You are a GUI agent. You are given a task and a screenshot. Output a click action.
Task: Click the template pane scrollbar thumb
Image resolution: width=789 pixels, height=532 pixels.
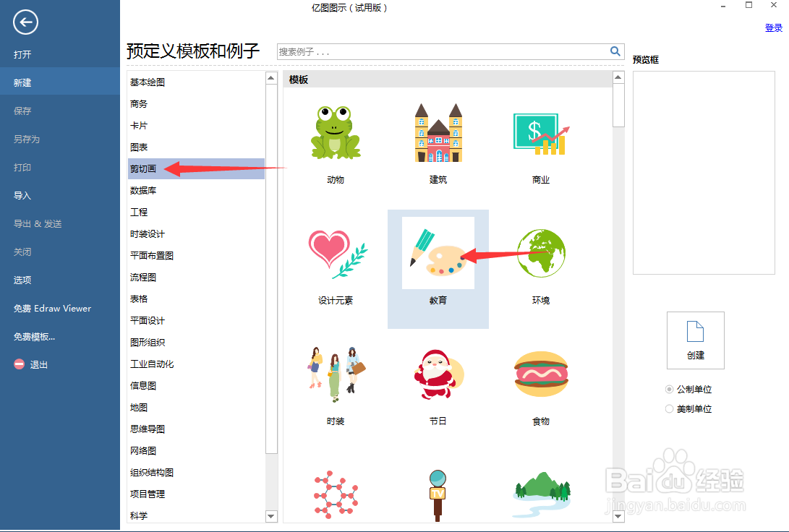[x=618, y=105]
